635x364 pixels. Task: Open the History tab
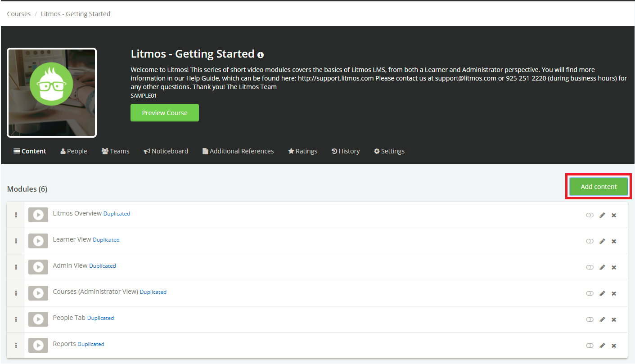[x=346, y=151]
